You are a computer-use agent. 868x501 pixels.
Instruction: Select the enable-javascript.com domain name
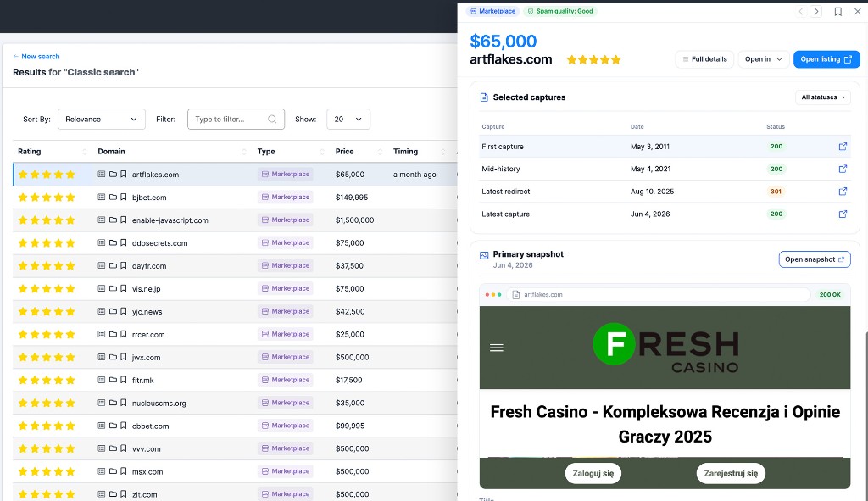[x=170, y=220]
